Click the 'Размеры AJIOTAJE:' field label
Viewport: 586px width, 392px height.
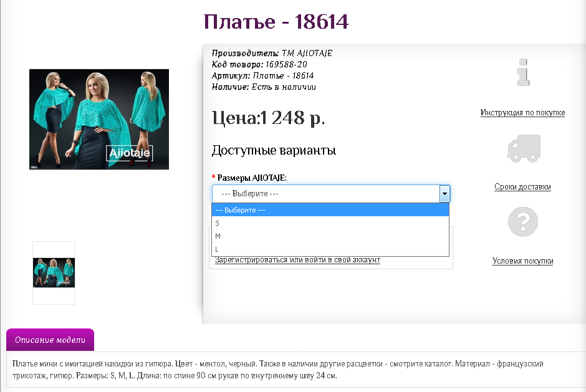(252, 178)
